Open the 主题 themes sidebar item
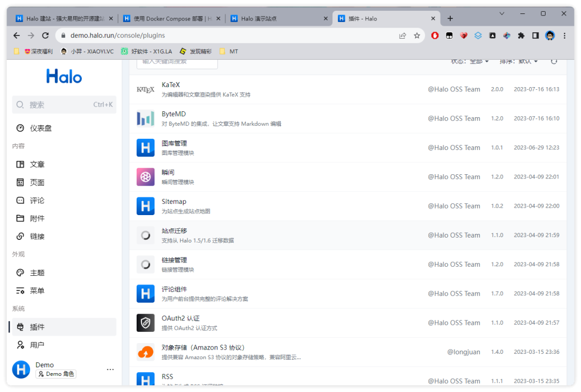Image resolution: width=581 pixels, height=392 pixels. 63,273
